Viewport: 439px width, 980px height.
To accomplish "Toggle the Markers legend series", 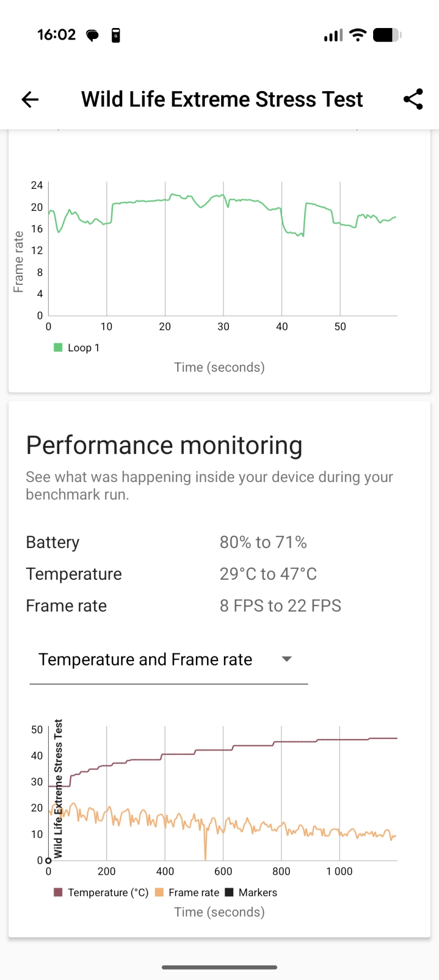I will click(251, 892).
